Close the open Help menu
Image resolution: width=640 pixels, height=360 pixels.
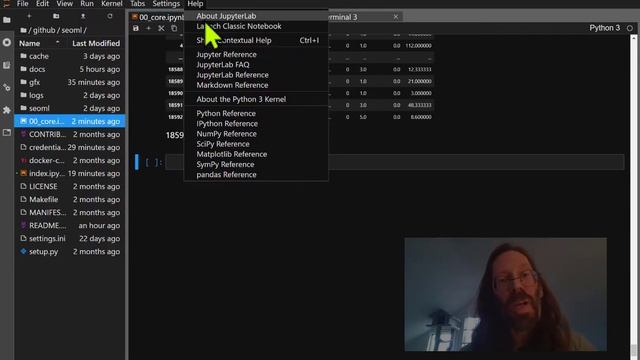pos(195,4)
